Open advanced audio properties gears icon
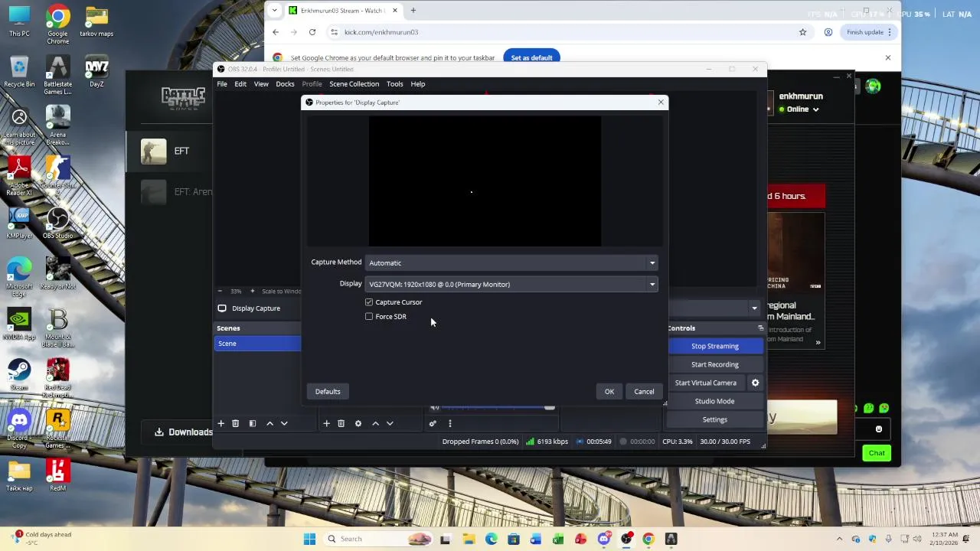This screenshot has width=980, height=551. pos(433,423)
